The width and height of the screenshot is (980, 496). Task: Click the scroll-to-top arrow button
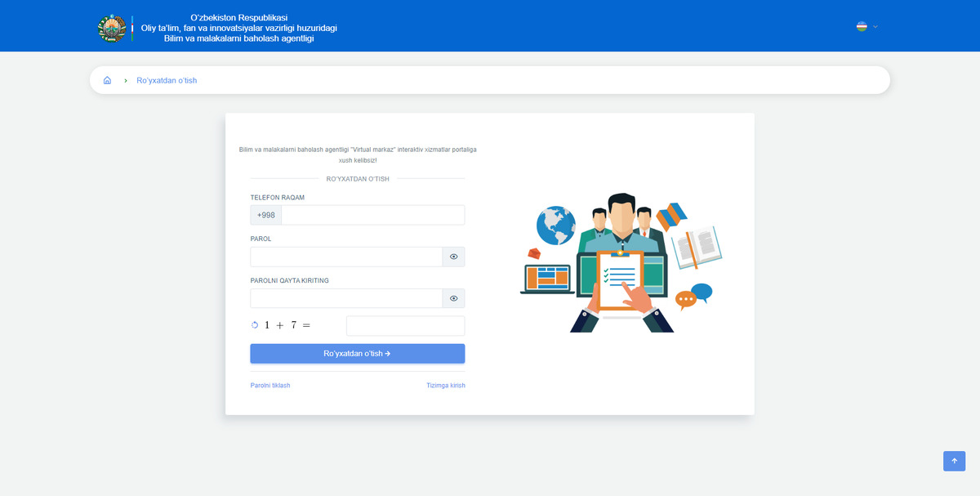tap(954, 461)
